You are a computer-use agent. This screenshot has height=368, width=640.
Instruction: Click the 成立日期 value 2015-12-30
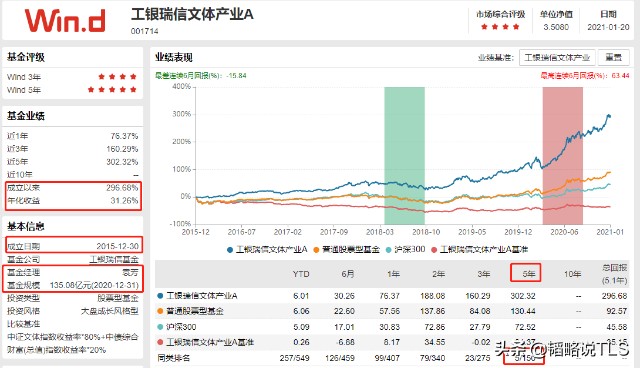click(x=118, y=246)
